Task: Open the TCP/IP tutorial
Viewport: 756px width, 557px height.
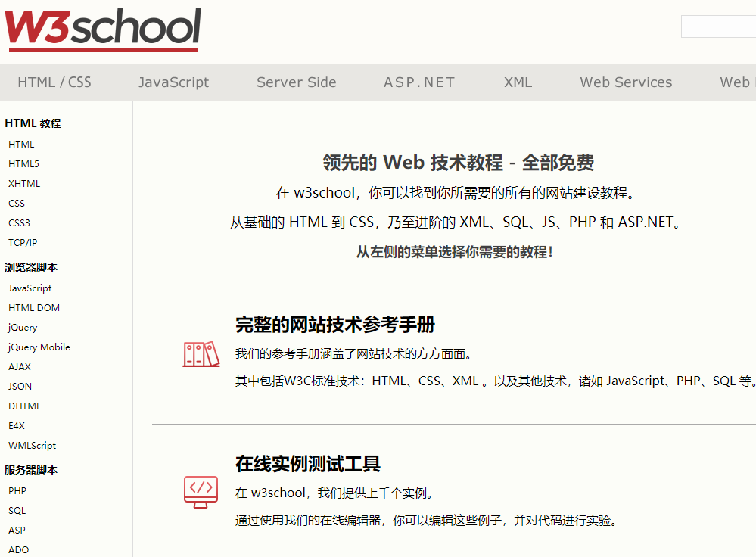Action: click(23, 242)
